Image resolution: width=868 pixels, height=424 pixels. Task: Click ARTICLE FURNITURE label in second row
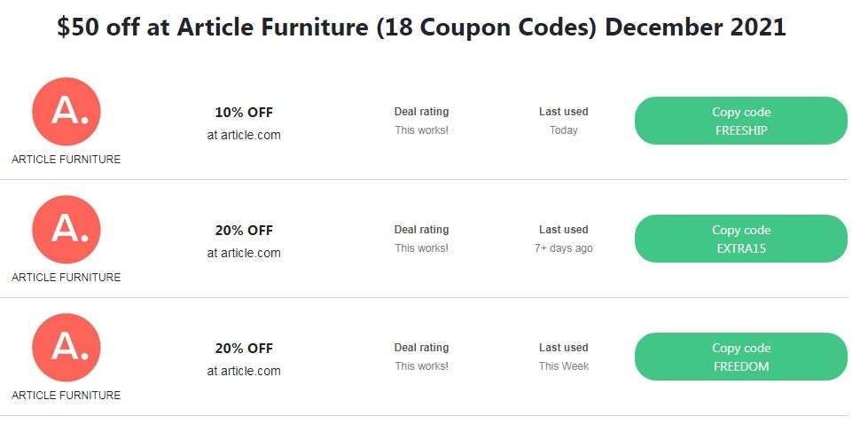click(66, 278)
